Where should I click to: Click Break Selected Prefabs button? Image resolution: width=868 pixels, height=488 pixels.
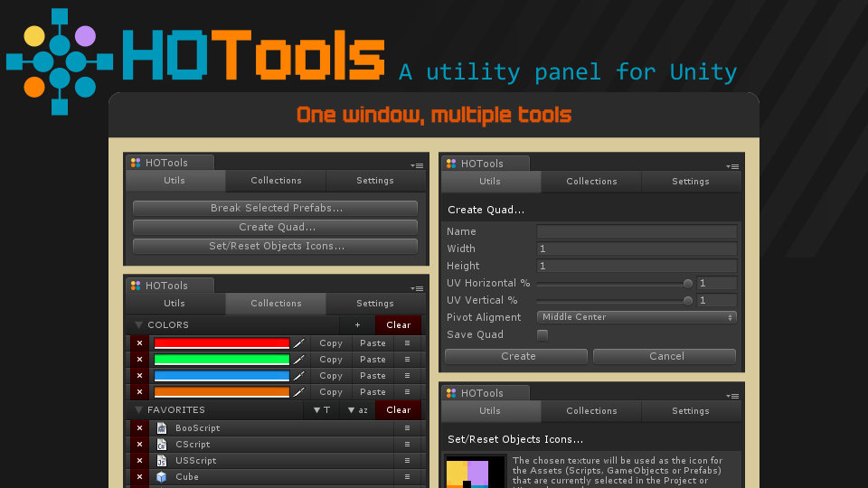(x=275, y=208)
